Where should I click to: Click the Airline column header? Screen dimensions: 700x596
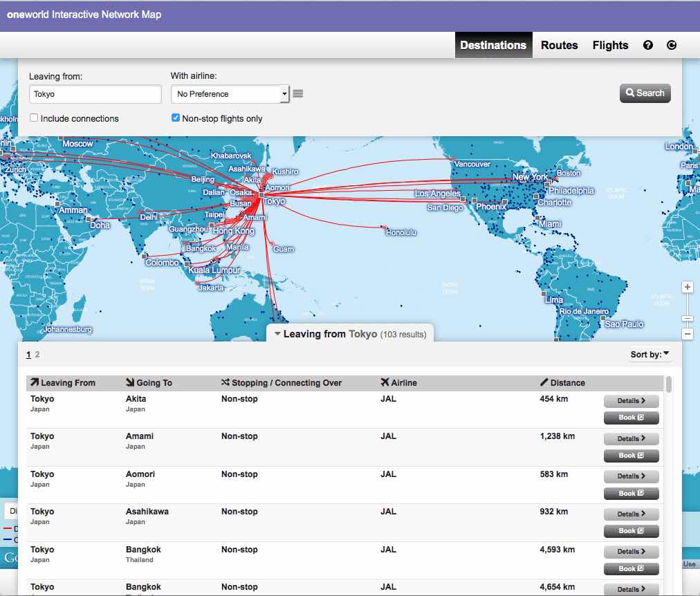click(x=398, y=383)
